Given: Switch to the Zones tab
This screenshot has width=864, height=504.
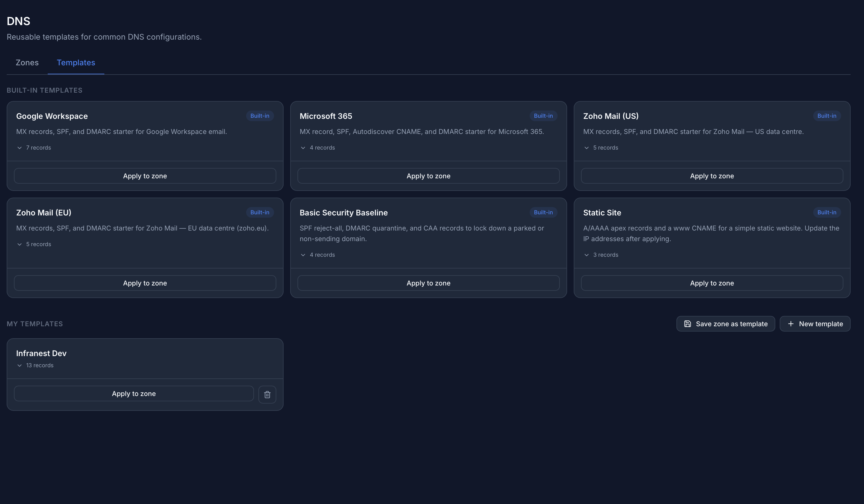Looking at the screenshot, I should coord(27,63).
